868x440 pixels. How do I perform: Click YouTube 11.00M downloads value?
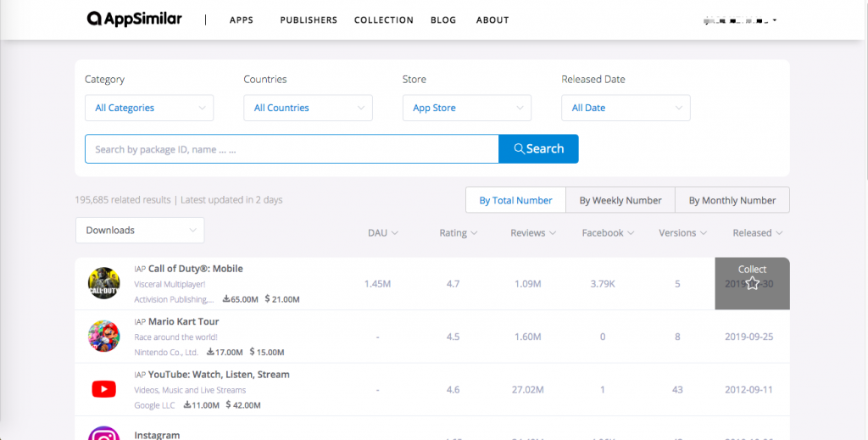pyautogui.click(x=202, y=405)
